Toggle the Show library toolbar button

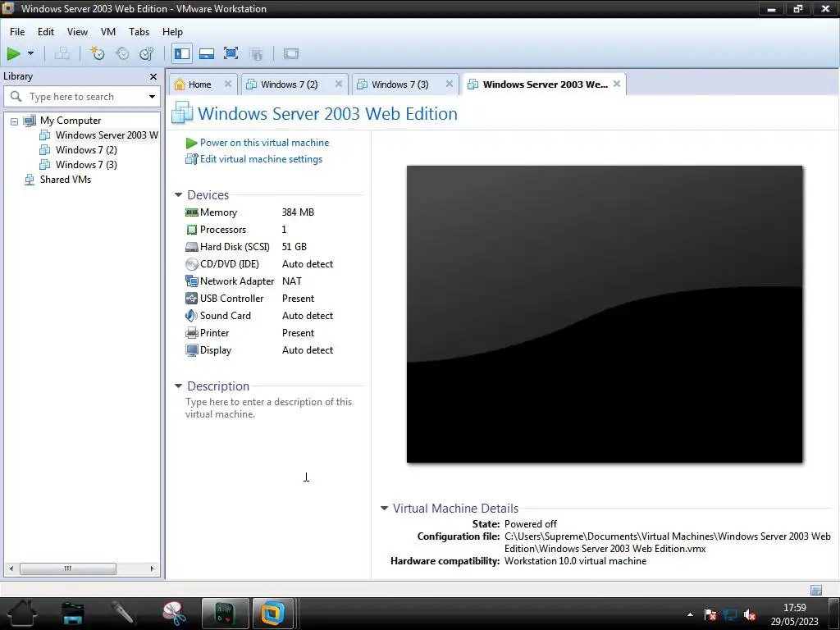(181, 53)
